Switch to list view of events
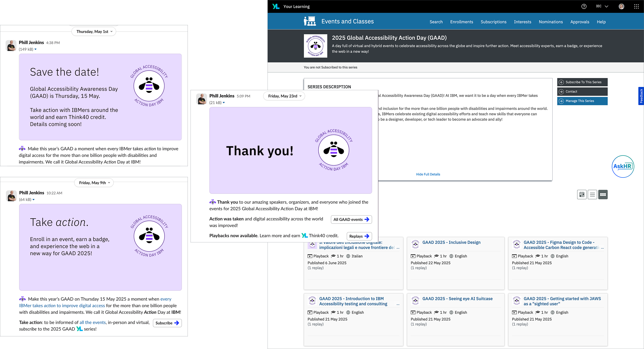644x349 pixels. 592,194
